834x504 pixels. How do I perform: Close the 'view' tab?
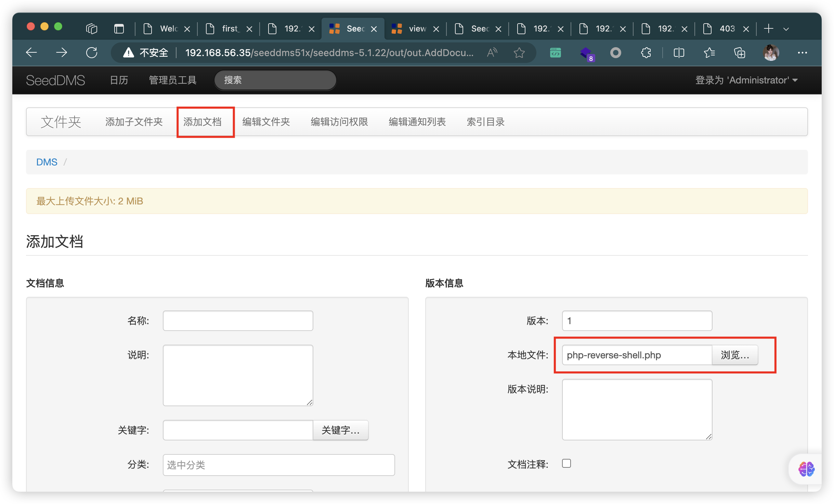coord(436,29)
